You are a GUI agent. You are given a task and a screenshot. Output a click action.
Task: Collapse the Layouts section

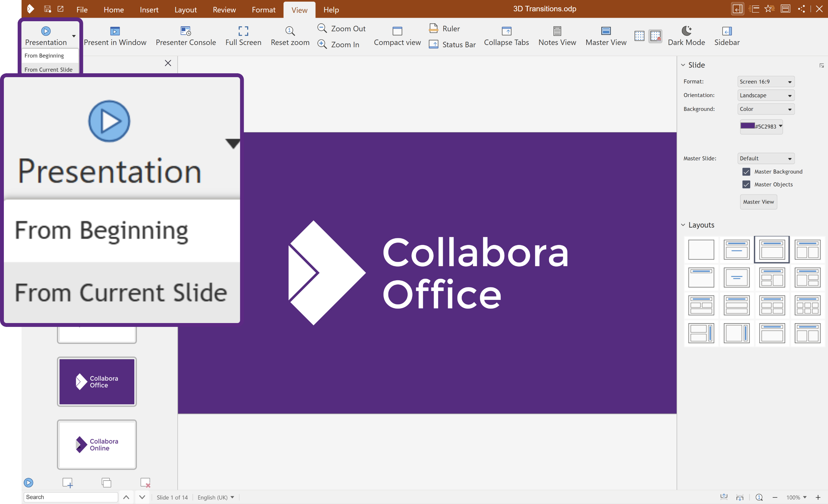[683, 225]
